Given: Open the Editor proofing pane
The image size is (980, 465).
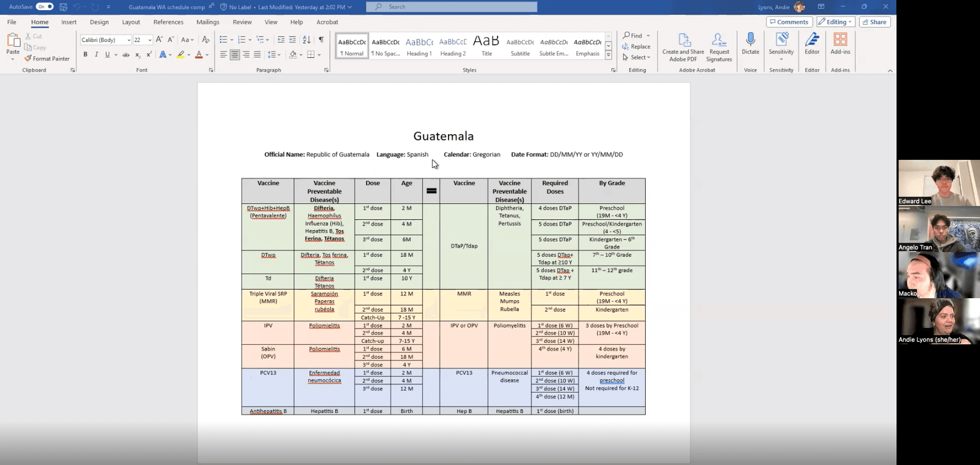Looking at the screenshot, I should tap(812, 43).
